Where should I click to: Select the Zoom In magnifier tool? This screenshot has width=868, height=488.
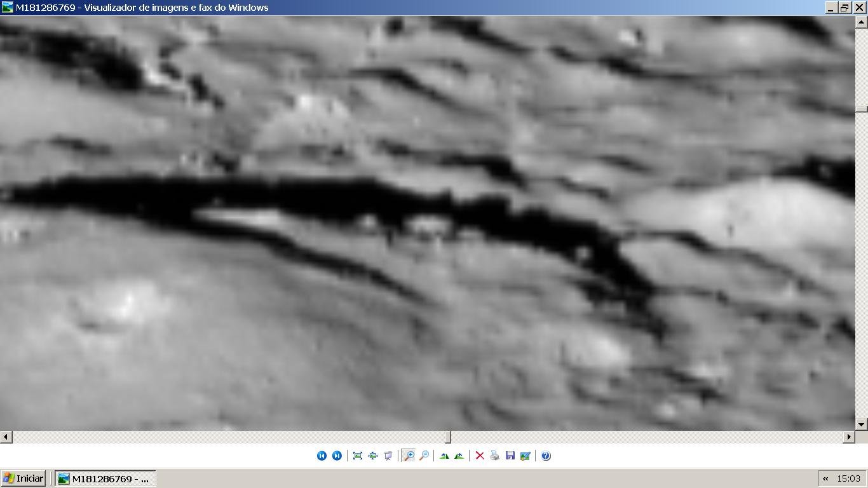[409, 456]
